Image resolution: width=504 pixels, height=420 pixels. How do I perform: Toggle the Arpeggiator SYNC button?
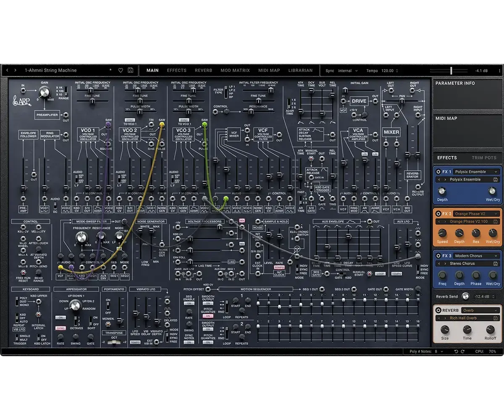pos(60,328)
